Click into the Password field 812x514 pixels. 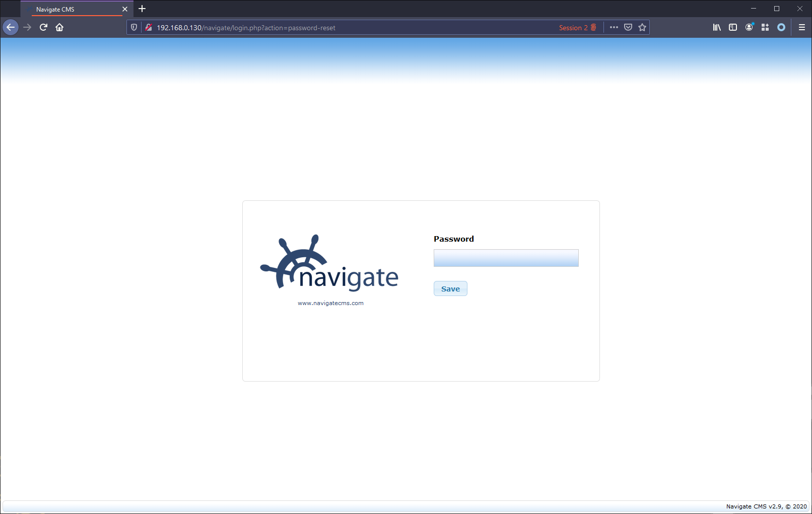[x=506, y=258]
